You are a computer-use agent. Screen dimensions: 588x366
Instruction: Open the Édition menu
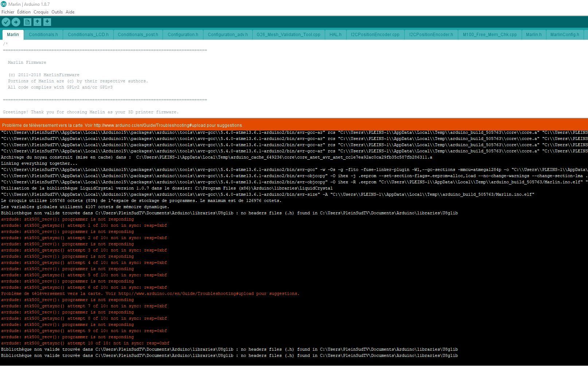[x=24, y=12]
